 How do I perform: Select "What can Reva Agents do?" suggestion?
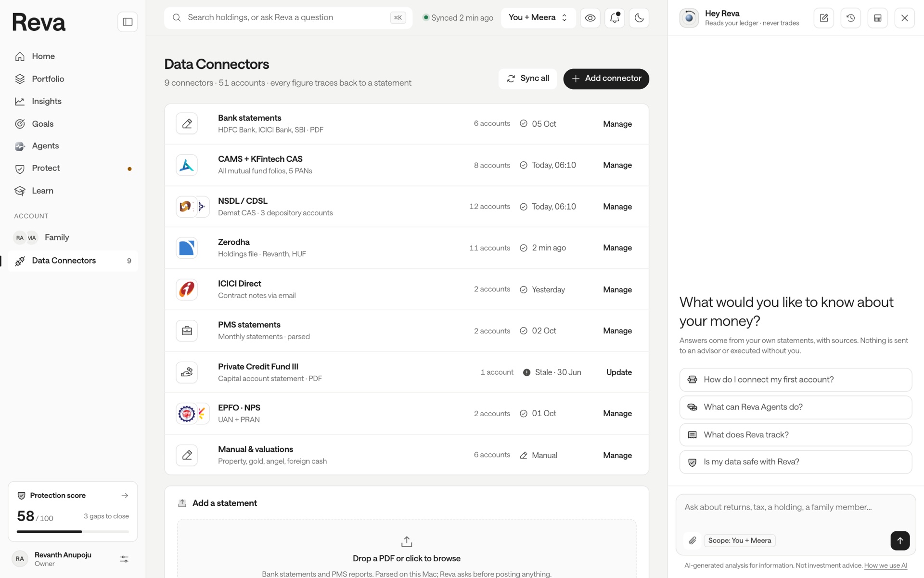point(796,407)
